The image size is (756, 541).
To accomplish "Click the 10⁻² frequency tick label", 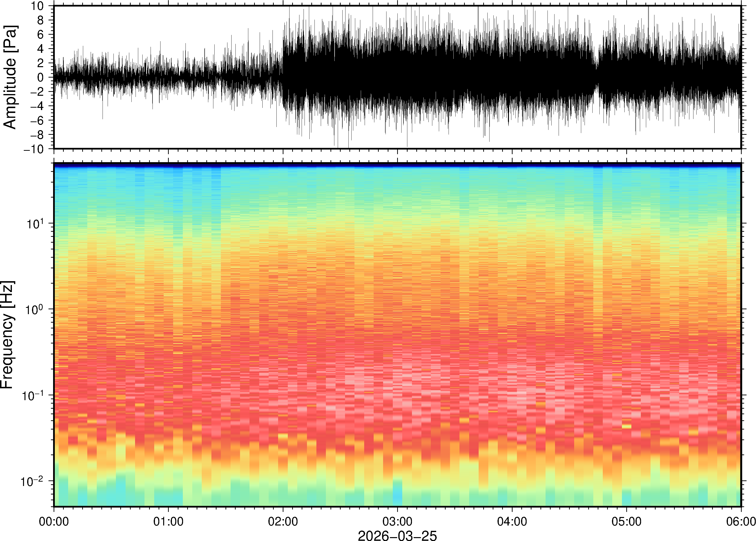I will tap(32, 481).
